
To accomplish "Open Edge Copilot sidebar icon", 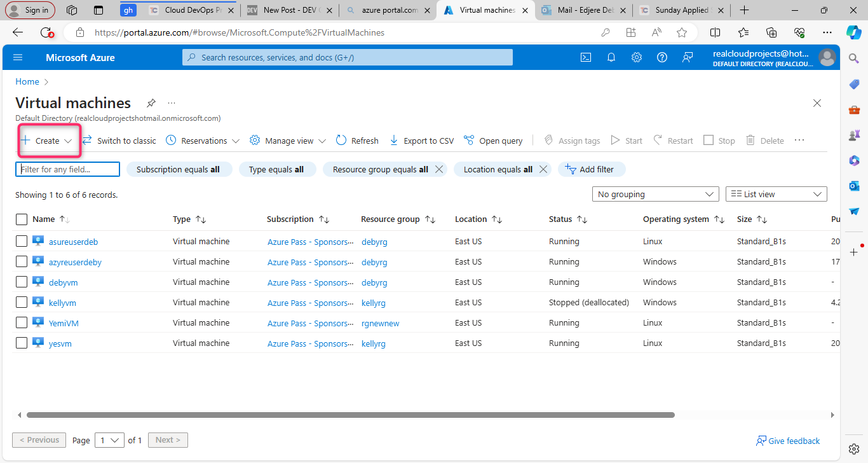I will (853, 32).
